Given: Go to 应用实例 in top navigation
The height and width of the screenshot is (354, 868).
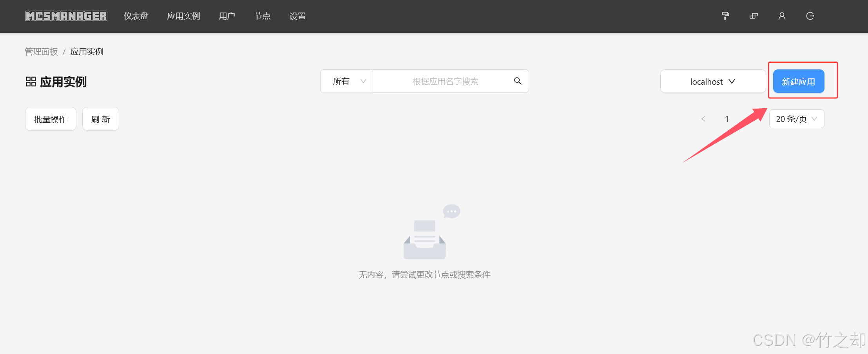Looking at the screenshot, I should point(183,16).
